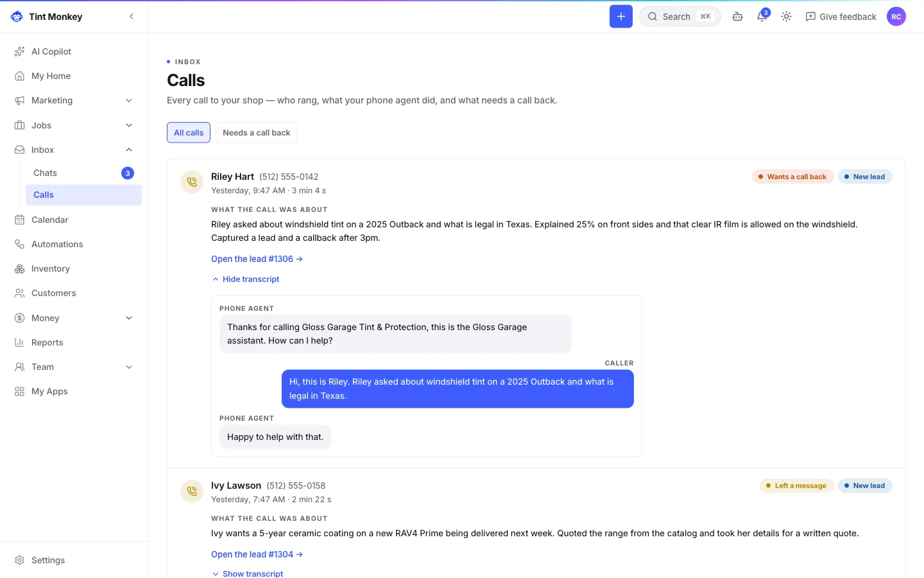
Task: Collapse the Inbox menu chevron
Action: 129,150
